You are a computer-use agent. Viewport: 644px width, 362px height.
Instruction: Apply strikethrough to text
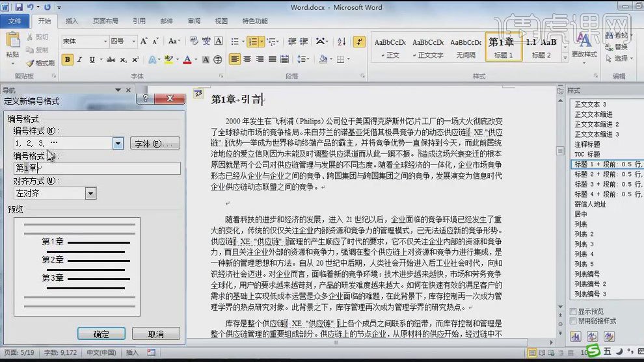click(x=111, y=60)
